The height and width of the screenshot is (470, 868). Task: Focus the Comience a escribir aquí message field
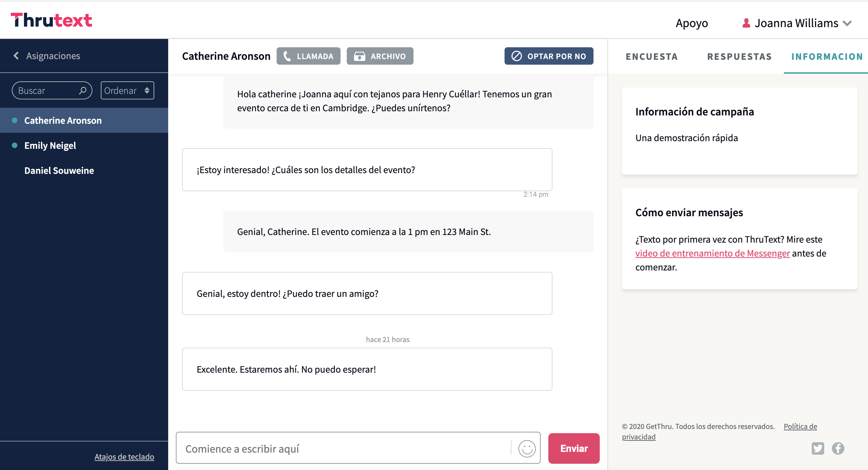click(344, 448)
